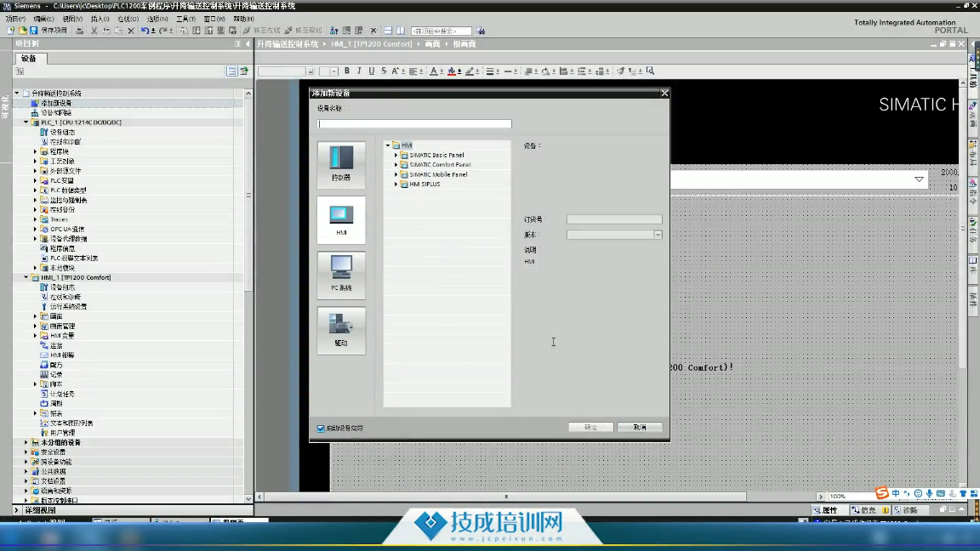Click the delete X toolbar icon
Screen dimensions: 980x551
pos(131,31)
